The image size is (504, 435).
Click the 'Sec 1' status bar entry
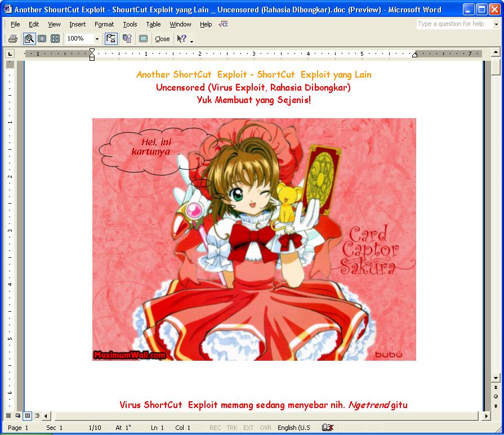[54, 428]
